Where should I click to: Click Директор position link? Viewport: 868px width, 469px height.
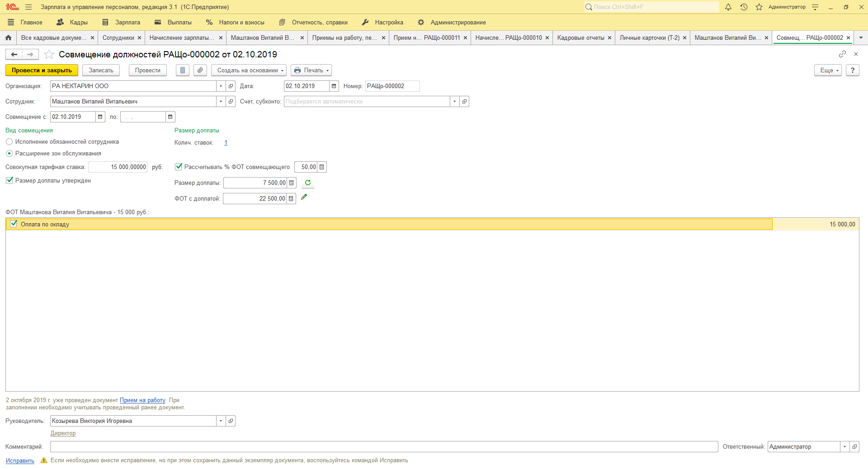pos(63,433)
